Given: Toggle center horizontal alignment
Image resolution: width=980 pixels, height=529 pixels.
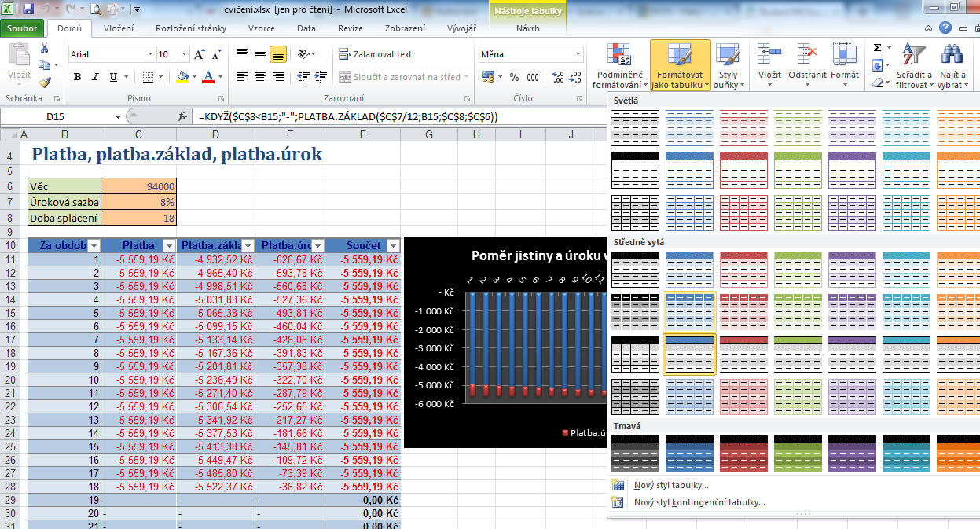Looking at the screenshot, I should [x=260, y=77].
